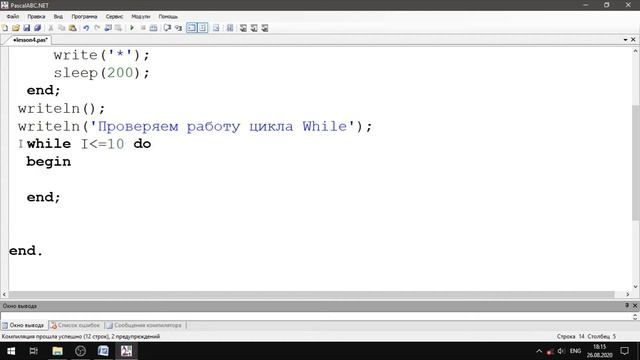
Task: Open the Правка menu
Action: [x=36, y=17]
